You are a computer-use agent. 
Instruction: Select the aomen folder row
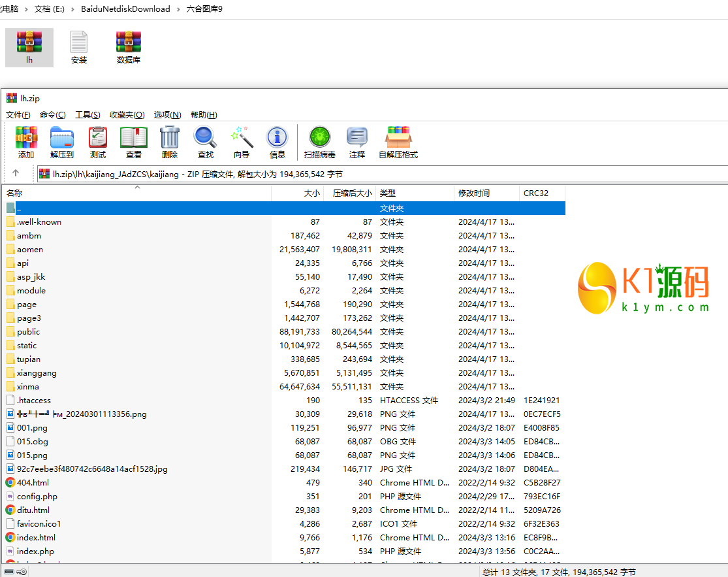coord(30,250)
